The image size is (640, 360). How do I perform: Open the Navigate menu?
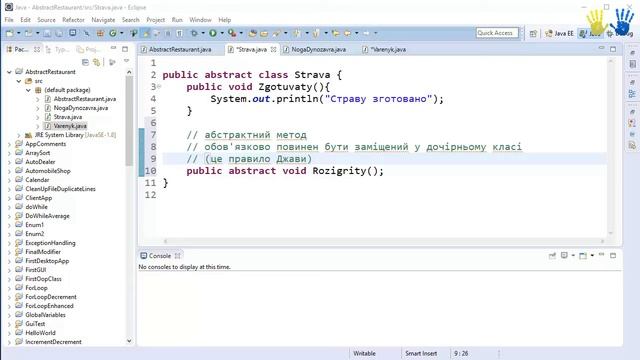(x=103, y=20)
